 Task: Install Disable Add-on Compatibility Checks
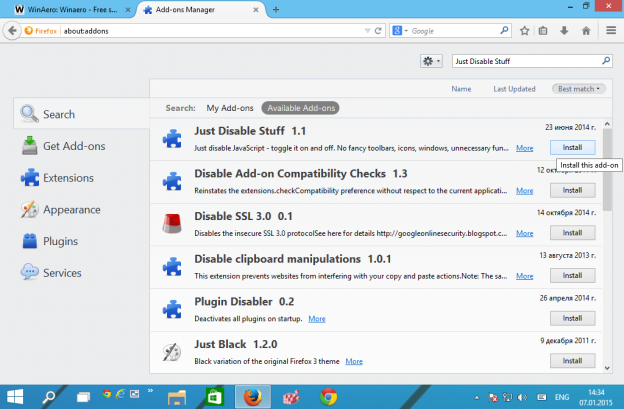click(572, 190)
